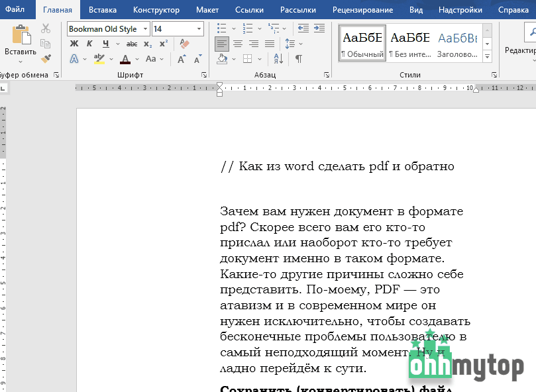
Task: Open font size dropdown arrow
Action: [199, 29]
